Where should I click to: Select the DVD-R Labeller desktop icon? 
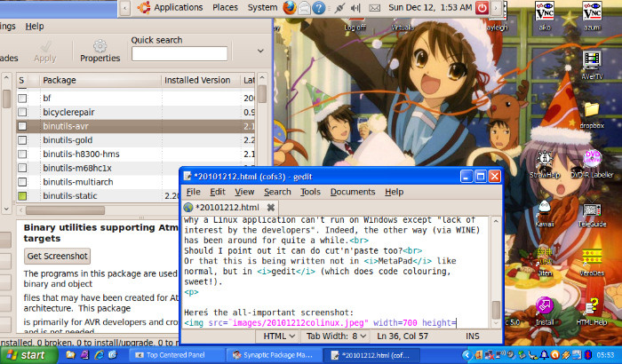tap(592, 164)
